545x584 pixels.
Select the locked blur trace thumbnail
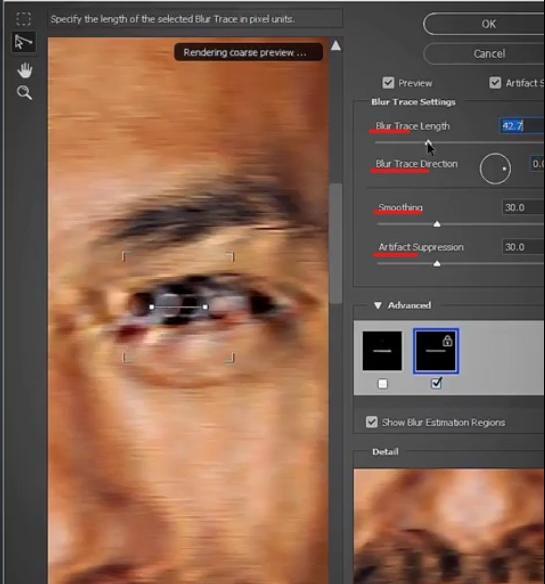pyautogui.click(x=436, y=351)
